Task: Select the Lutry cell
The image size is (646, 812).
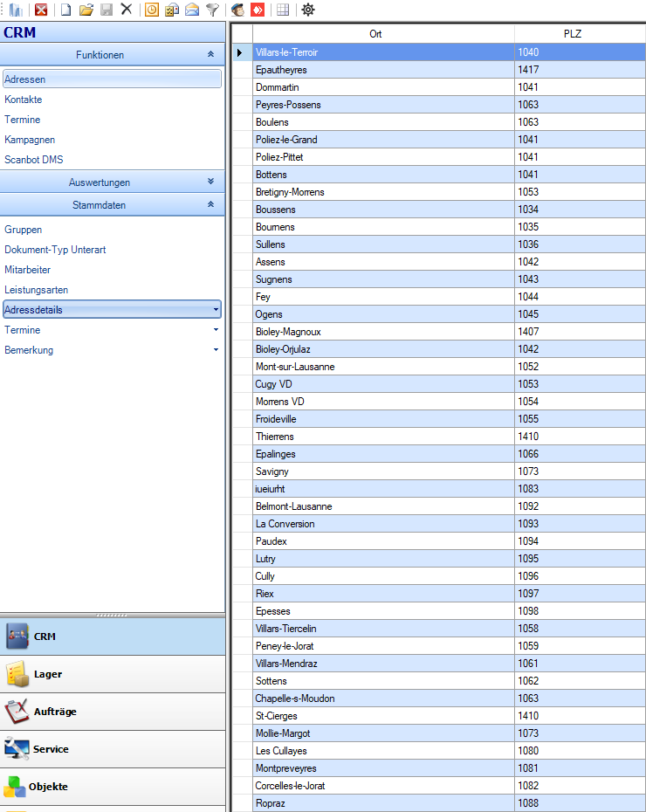Action: [x=383, y=559]
